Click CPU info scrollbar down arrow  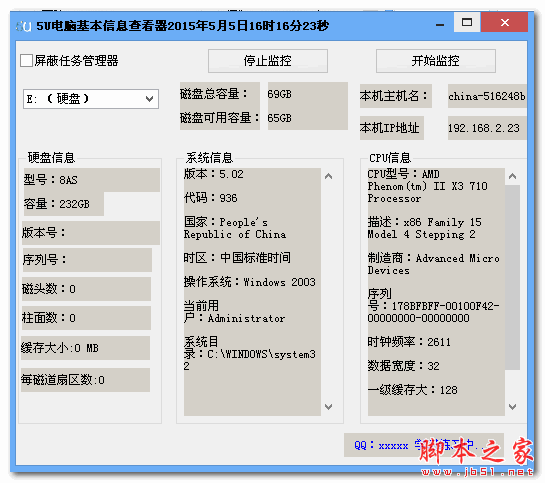(512, 406)
